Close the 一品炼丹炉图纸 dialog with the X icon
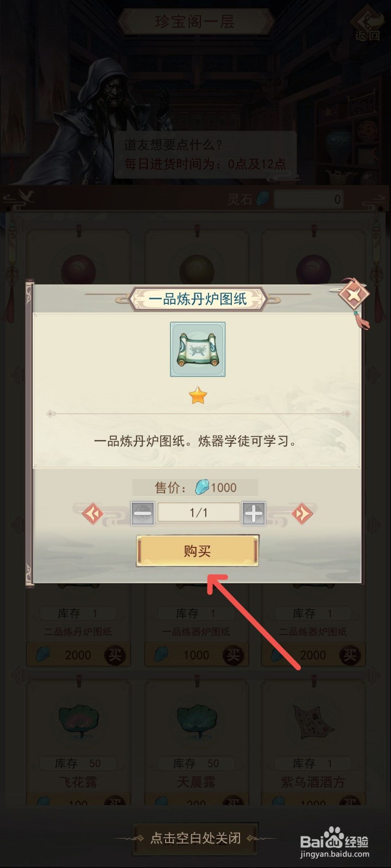 pyautogui.click(x=354, y=296)
